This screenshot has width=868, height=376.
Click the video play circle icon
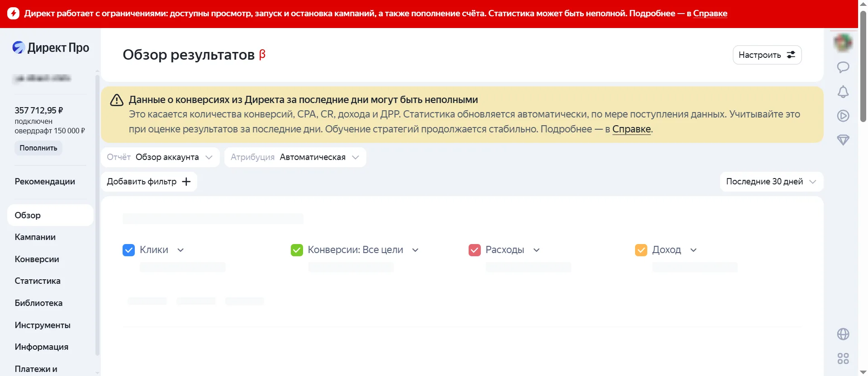click(843, 116)
